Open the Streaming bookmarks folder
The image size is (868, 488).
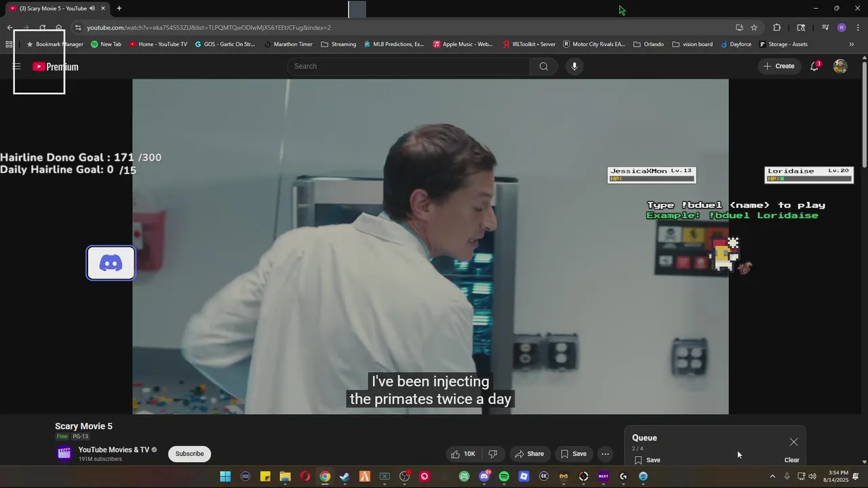[x=338, y=44]
